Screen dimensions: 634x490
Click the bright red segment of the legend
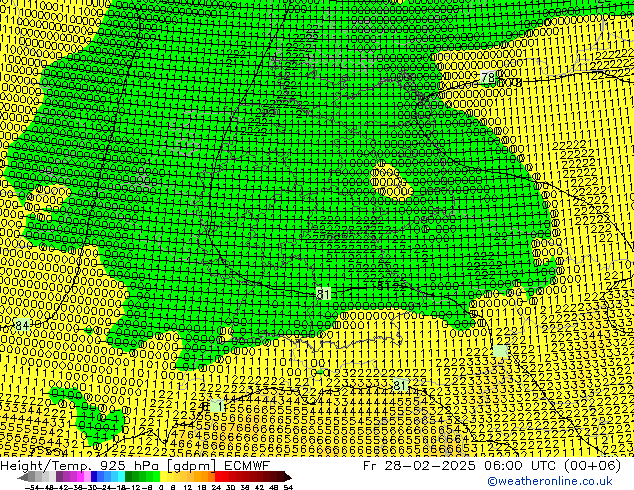tap(218, 476)
